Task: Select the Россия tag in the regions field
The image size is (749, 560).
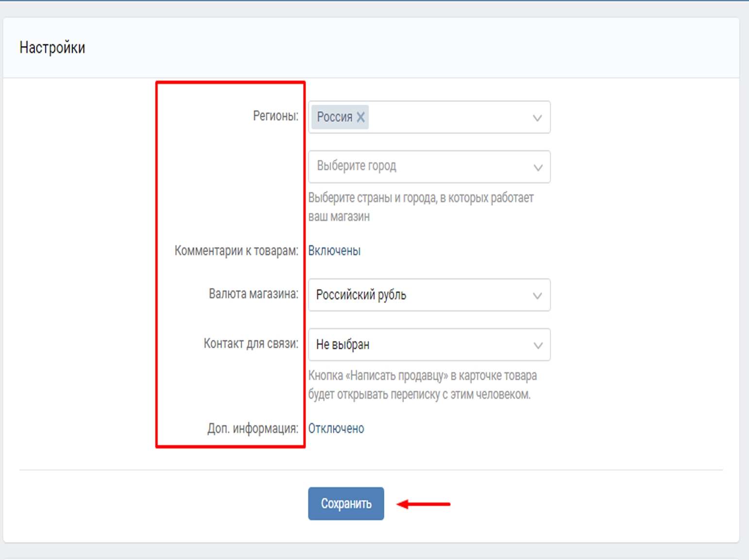Action: [334, 117]
